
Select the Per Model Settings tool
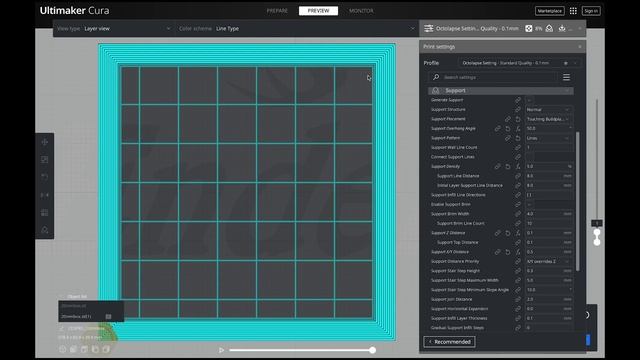click(x=44, y=213)
